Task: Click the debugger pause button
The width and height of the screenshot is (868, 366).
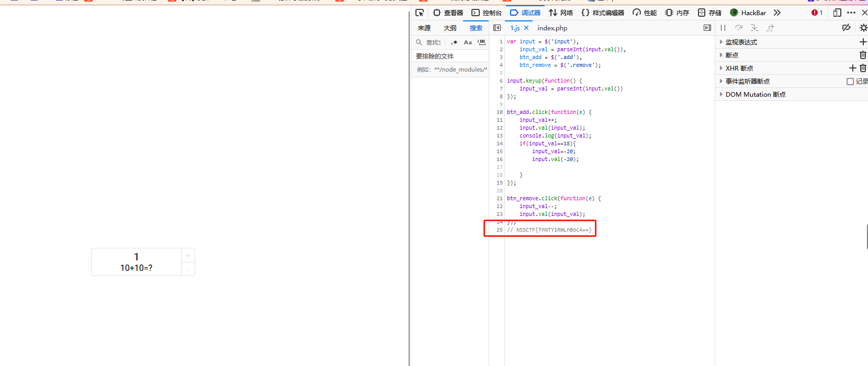Action: [x=723, y=28]
